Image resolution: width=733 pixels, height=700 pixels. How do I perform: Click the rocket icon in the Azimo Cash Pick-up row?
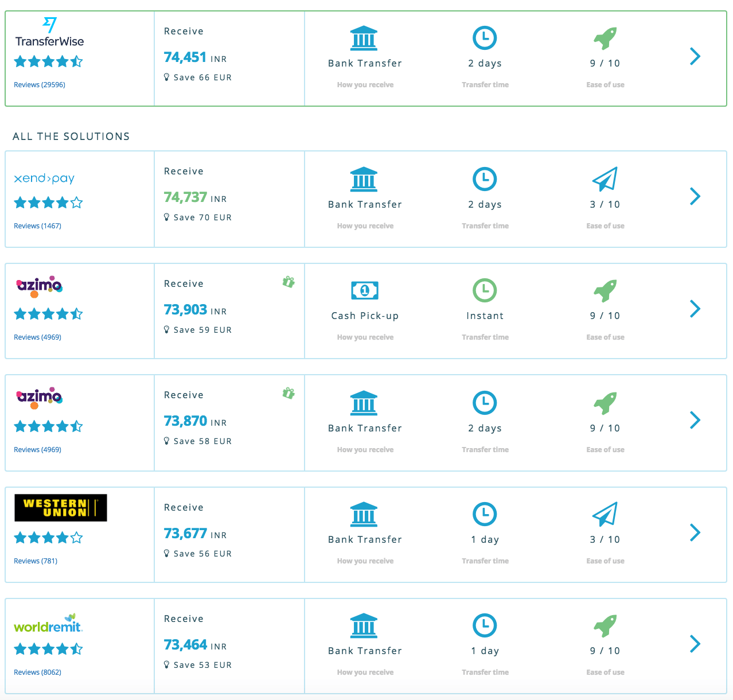pyautogui.click(x=605, y=291)
